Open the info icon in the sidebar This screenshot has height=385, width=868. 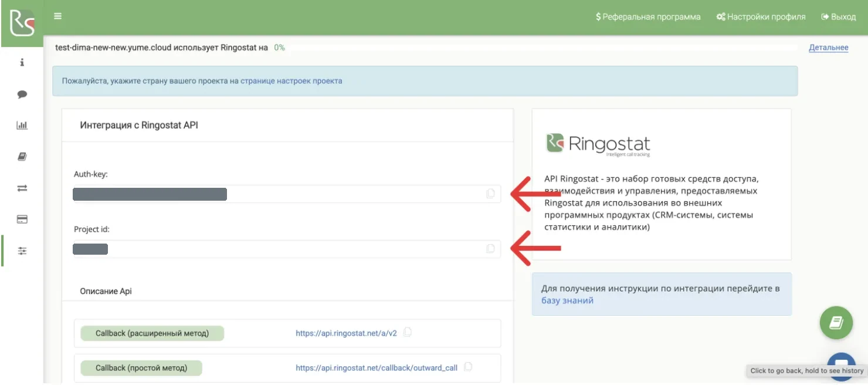coord(22,62)
